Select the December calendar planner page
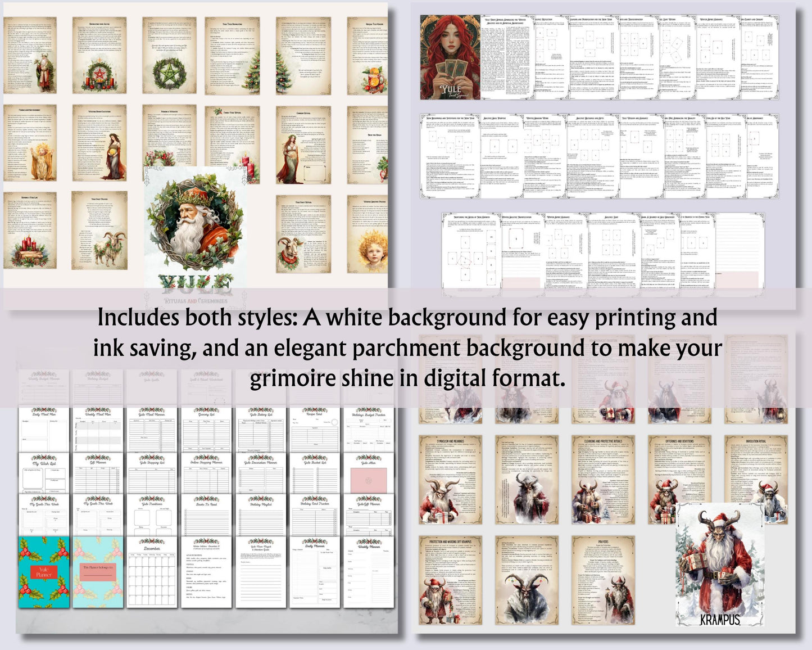The width and height of the screenshot is (812, 650). click(152, 572)
